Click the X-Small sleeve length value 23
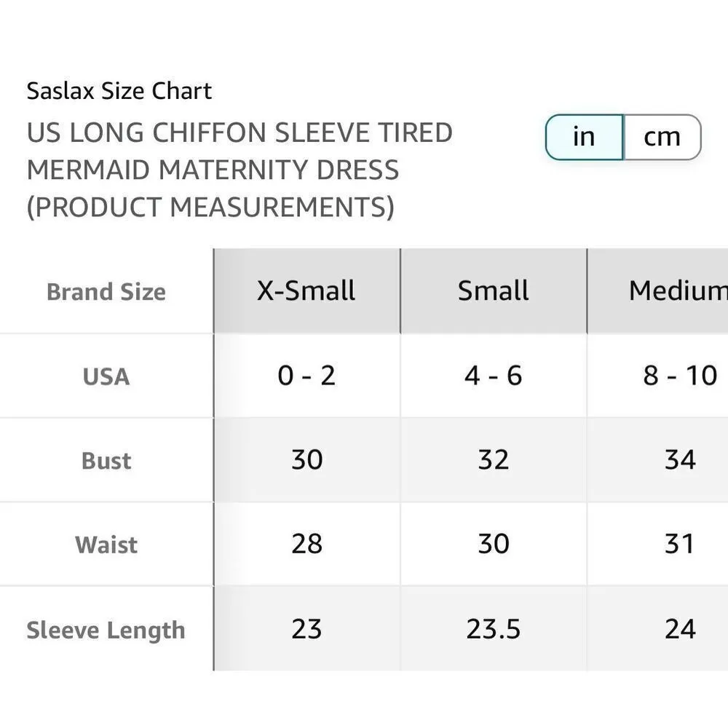This screenshot has width=728, height=728. 306,628
